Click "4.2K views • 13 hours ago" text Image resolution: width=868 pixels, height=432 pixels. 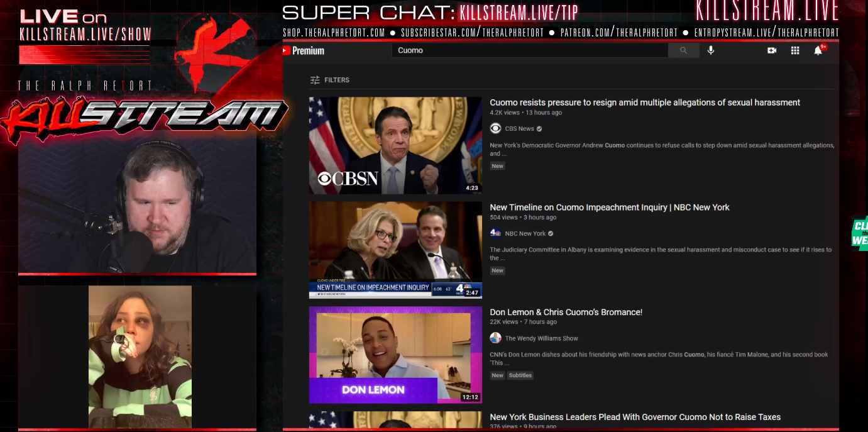click(526, 113)
